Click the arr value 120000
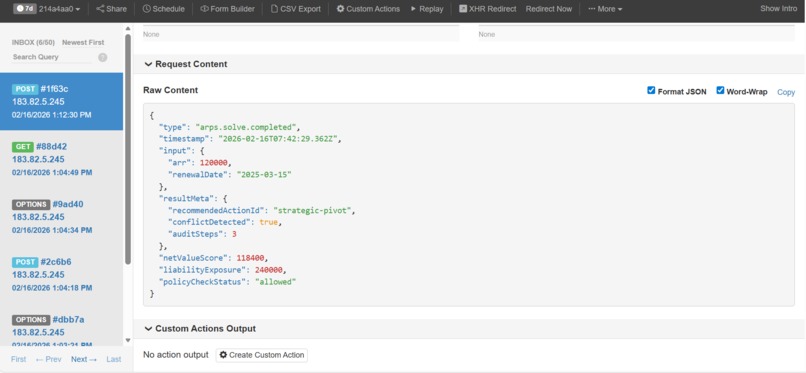This screenshot has height=373, width=806. [x=215, y=162]
